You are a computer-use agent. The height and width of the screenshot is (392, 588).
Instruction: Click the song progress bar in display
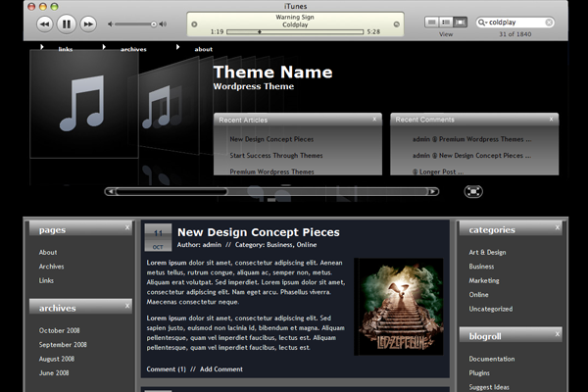295,32
